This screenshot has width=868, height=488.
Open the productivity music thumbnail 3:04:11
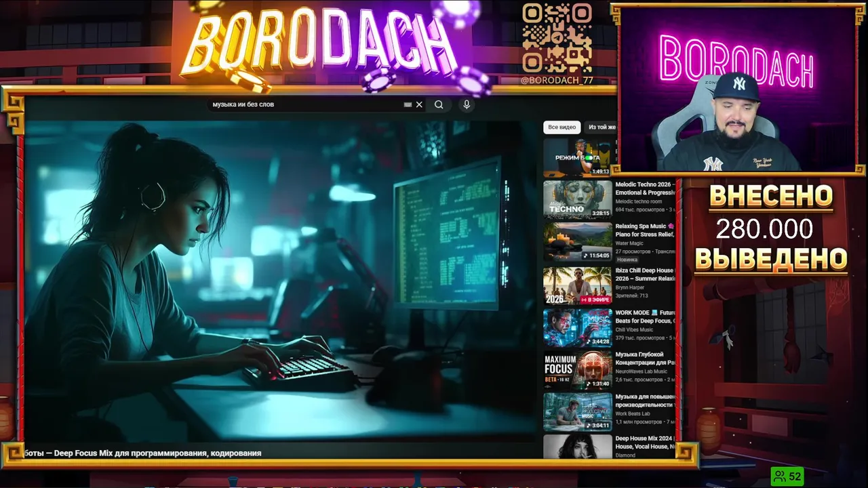pos(577,412)
